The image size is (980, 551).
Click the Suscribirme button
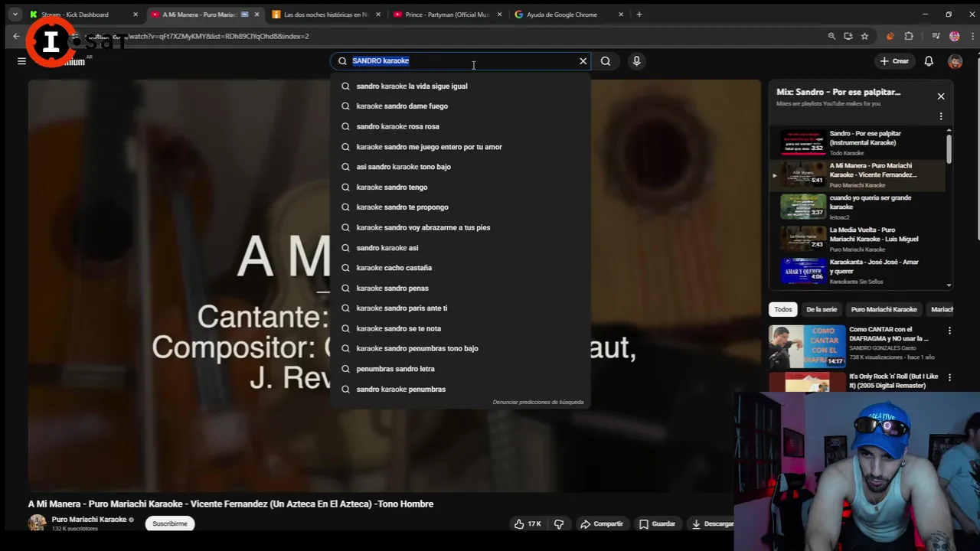pyautogui.click(x=170, y=523)
